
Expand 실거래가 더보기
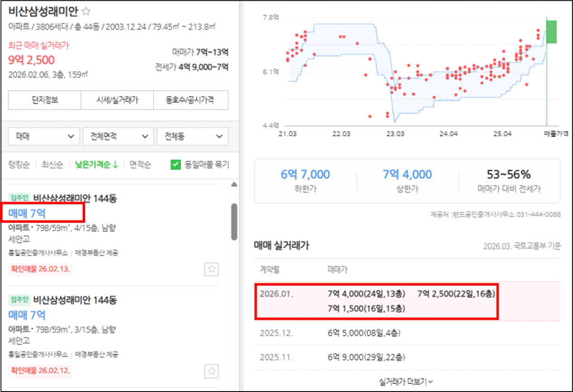[x=406, y=382]
